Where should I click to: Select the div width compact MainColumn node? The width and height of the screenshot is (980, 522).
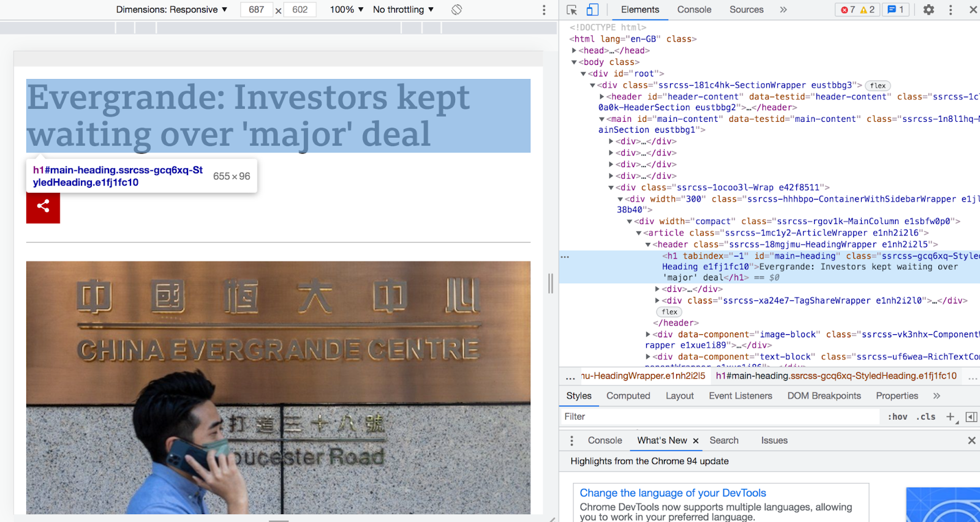point(797,222)
